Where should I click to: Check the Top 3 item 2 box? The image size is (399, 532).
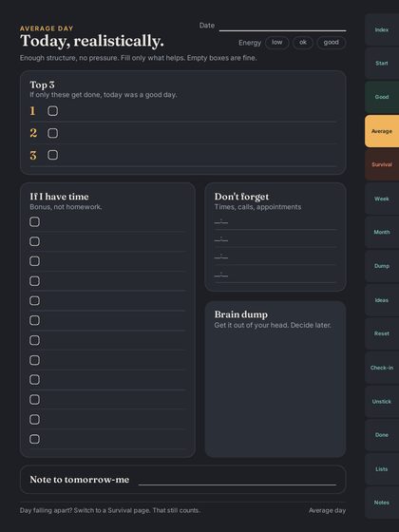pyautogui.click(x=52, y=133)
